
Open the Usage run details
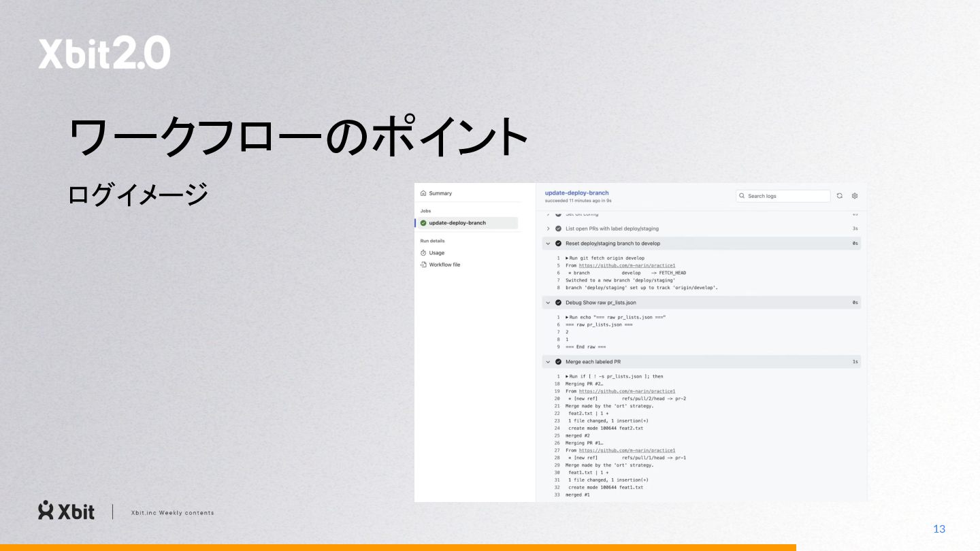point(436,253)
